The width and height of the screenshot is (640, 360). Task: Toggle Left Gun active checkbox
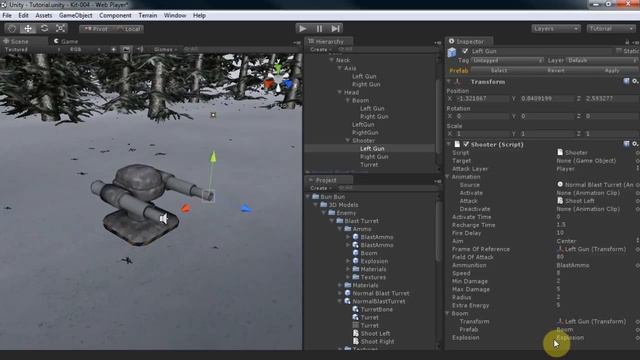tap(465, 51)
